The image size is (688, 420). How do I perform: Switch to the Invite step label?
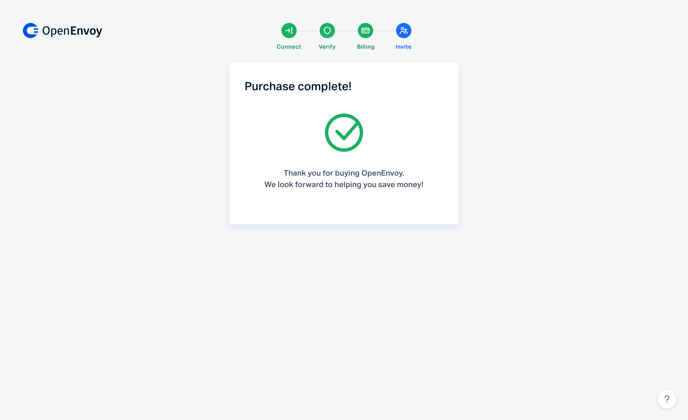[403, 47]
